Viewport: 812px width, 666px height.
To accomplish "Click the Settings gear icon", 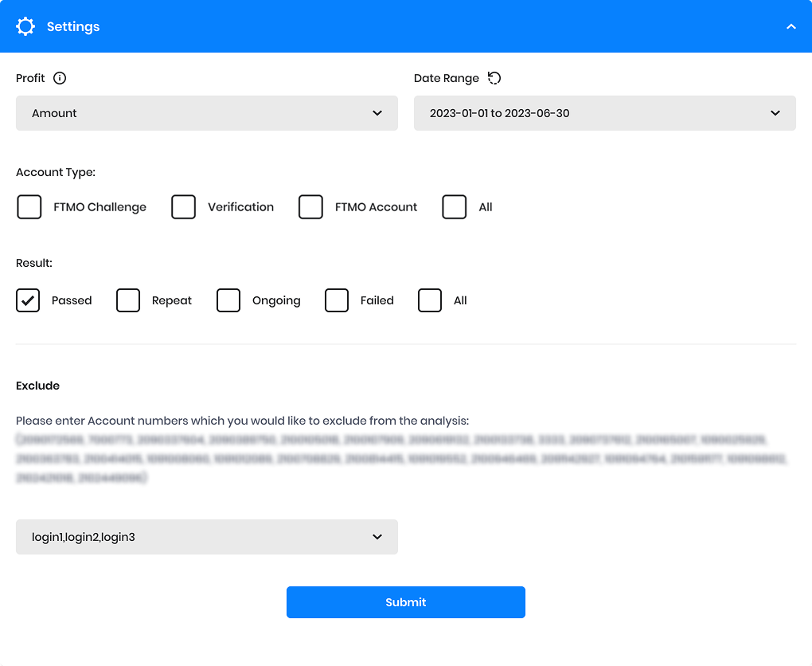I will pyautogui.click(x=25, y=25).
